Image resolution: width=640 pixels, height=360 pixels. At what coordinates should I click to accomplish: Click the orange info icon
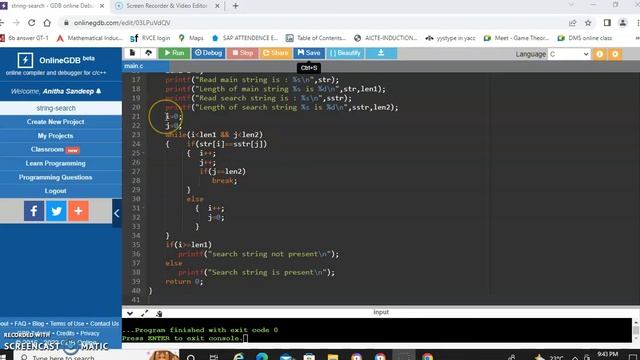click(x=600, y=54)
